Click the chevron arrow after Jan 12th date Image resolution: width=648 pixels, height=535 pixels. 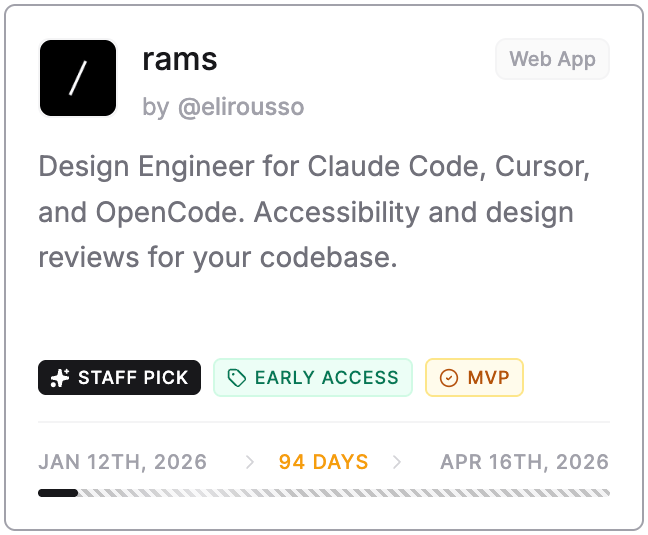pos(250,462)
